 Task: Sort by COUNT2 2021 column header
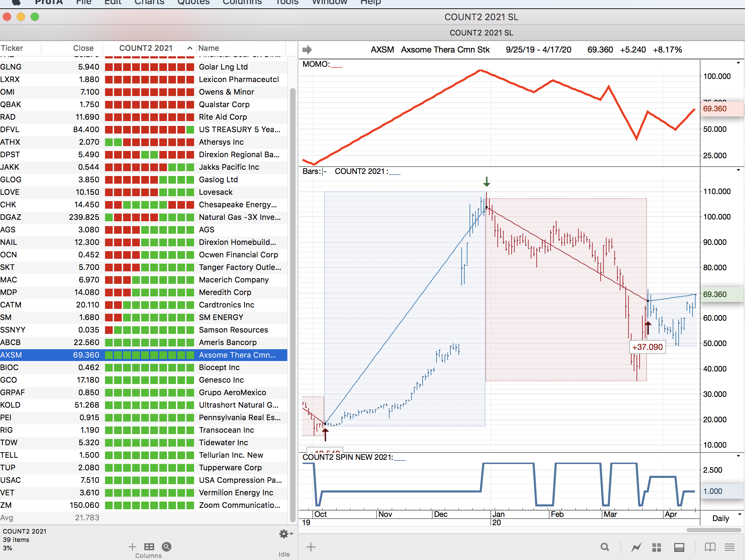pos(146,48)
